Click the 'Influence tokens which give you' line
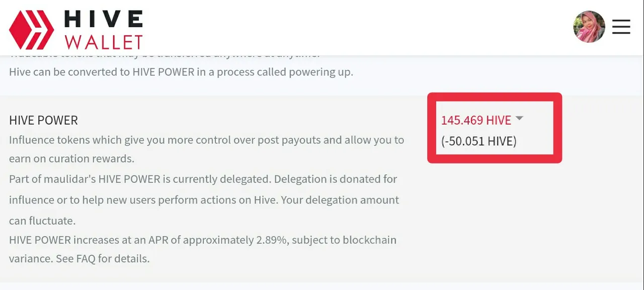Screen dimensions: 644x290 point(207,140)
